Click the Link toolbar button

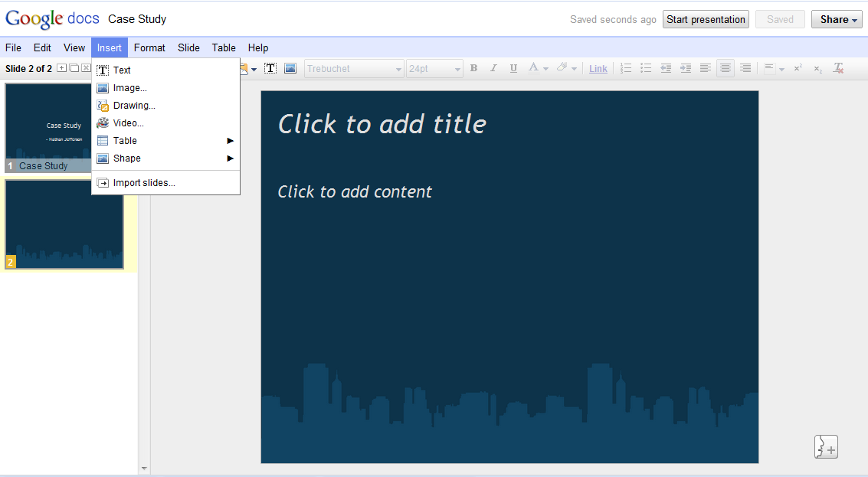[x=598, y=69]
